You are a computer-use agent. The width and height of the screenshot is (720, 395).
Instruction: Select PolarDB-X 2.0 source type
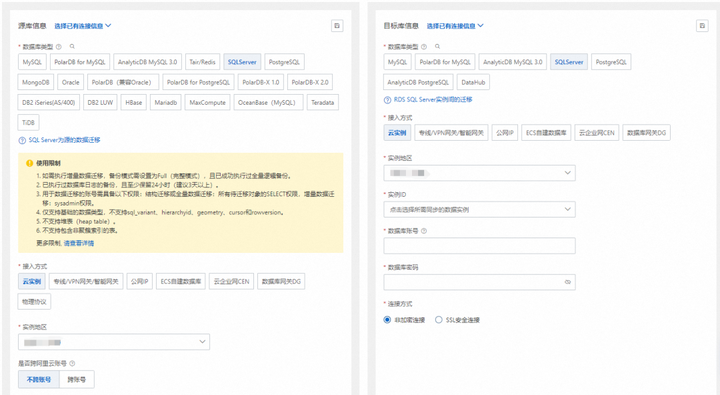[x=310, y=82]
